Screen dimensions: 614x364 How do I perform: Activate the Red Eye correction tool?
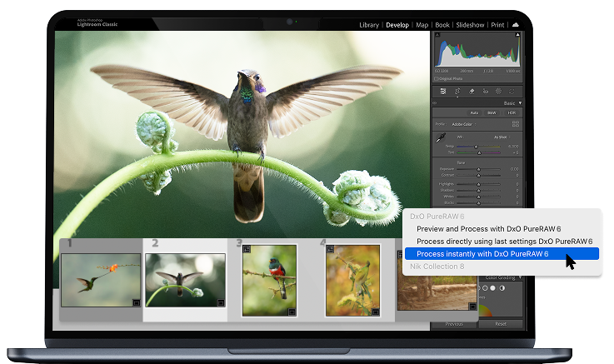tap(484, 92)
